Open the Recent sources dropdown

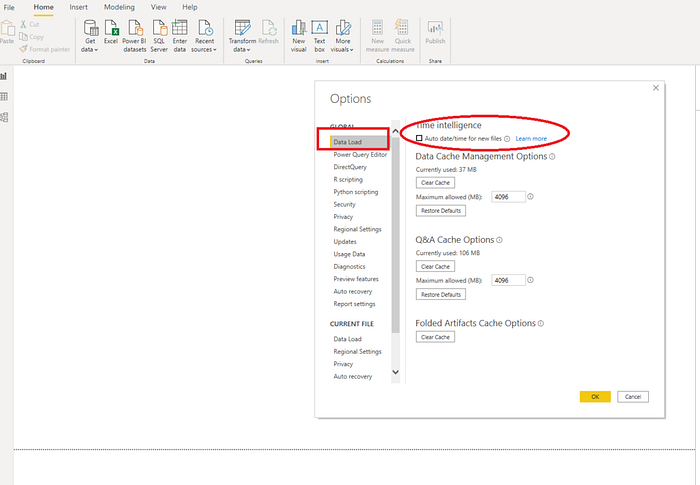204,36
